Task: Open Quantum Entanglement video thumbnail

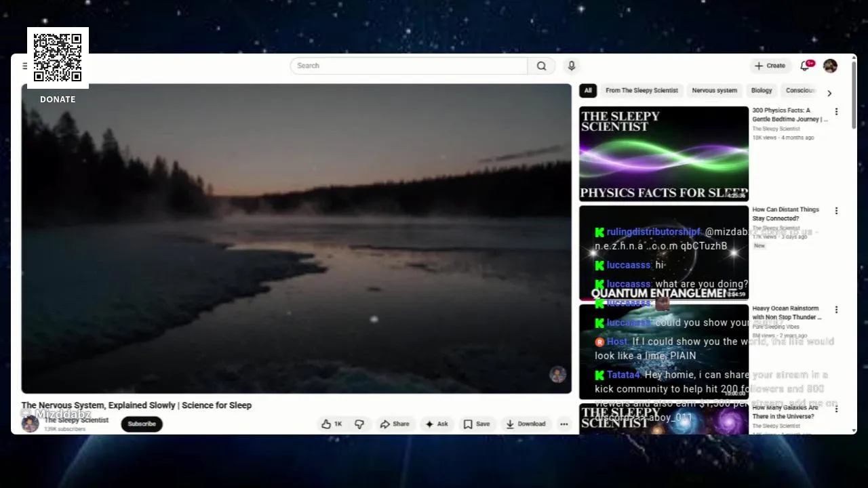Action: 664,253
